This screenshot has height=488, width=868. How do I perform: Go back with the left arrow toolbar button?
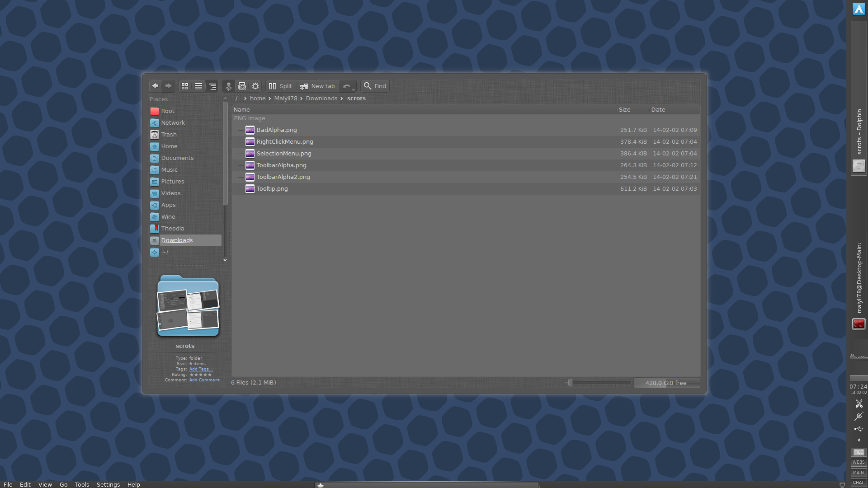155,86
